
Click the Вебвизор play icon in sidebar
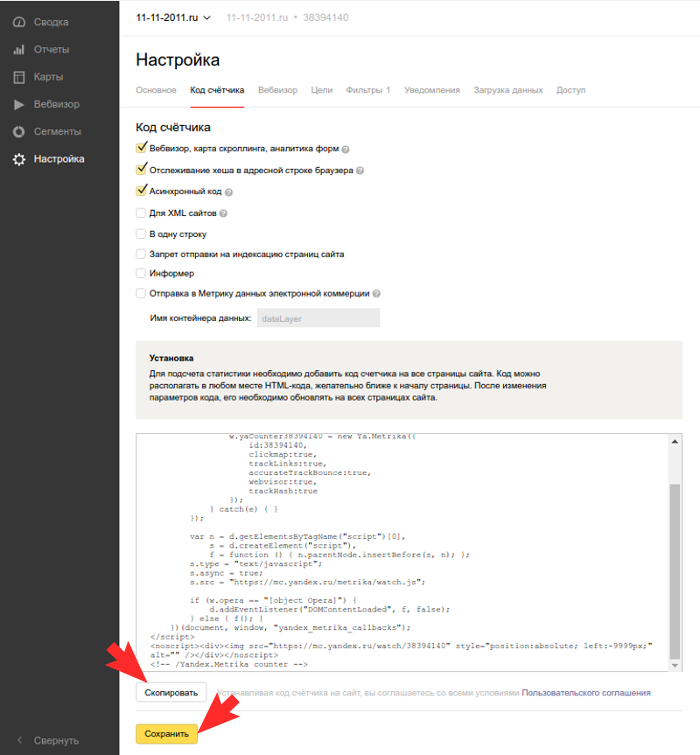pos(19,104)
